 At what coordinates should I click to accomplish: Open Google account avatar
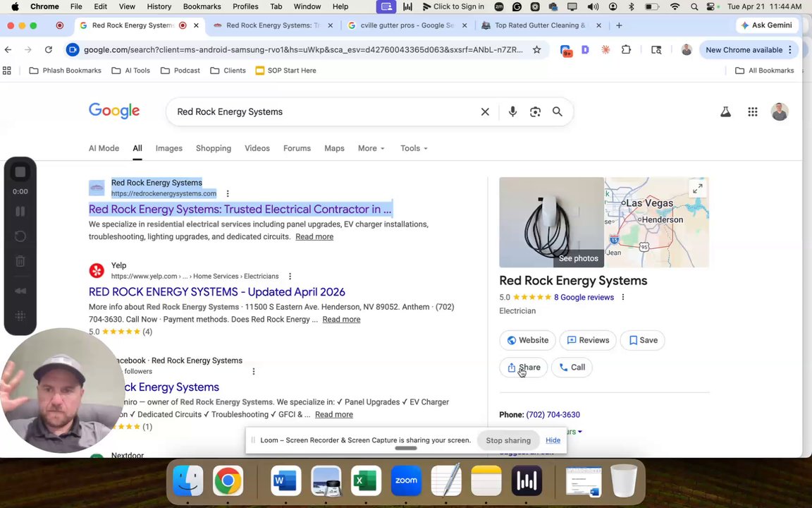pyautogui.click(x=780, y=111)
